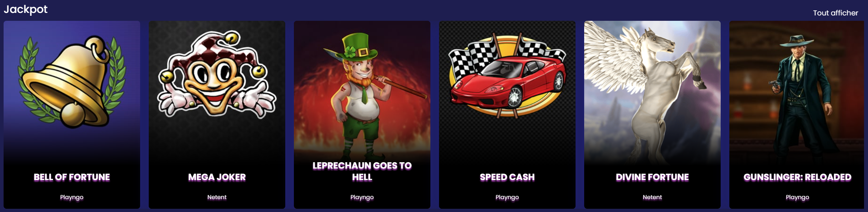The width and height of the screenshot is (868, 212).
Task: Click Playngo label under Gunslinger: Reloaded
Action: pyautogui.click(x=798, y=197)
